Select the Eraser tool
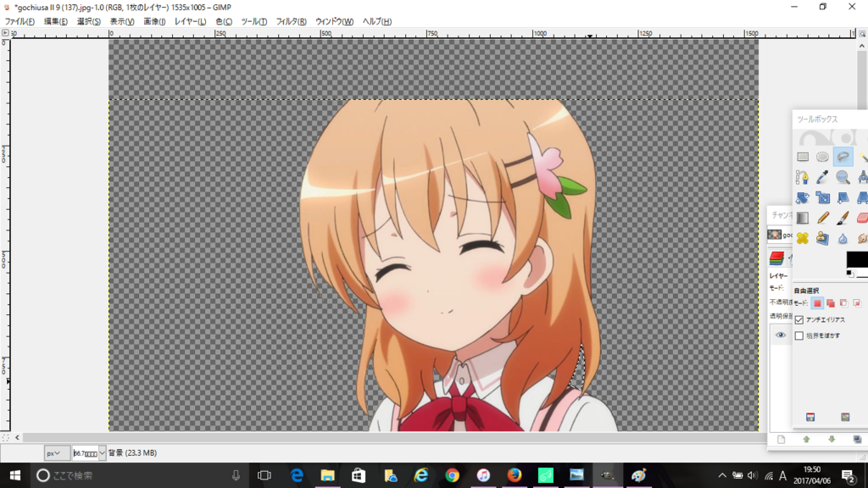Image resolution: width=868 pixels, height=488 pixels. pyautogui.click(x=863, y=217)
